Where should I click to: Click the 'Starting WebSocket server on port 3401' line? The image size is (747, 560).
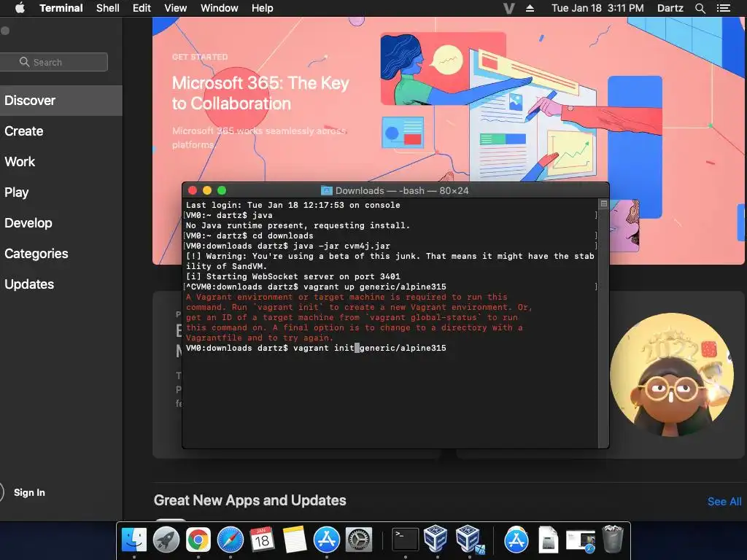click(293, 276)
